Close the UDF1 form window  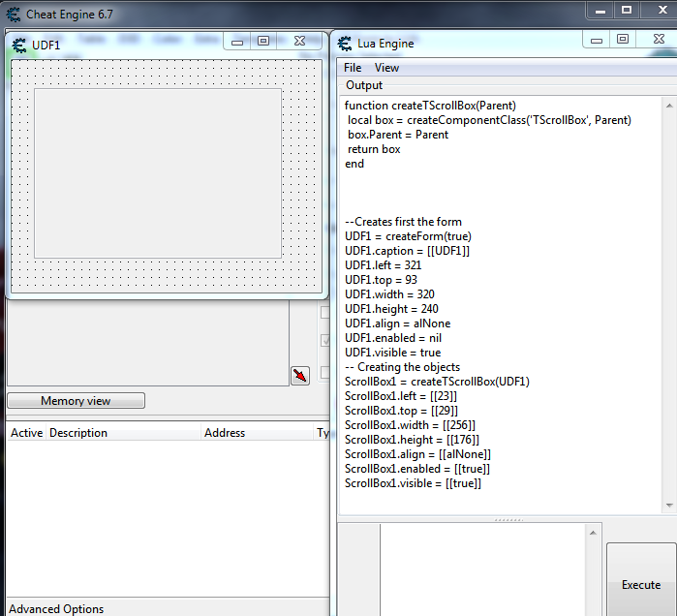pos(299,42)
